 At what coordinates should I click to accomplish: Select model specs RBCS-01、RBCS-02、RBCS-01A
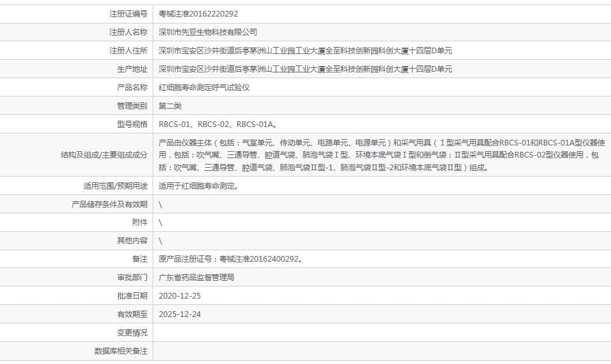click(218, 124)
